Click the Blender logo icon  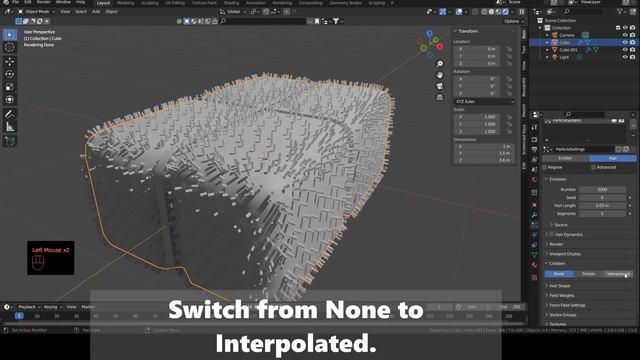(x=6, y=2)
